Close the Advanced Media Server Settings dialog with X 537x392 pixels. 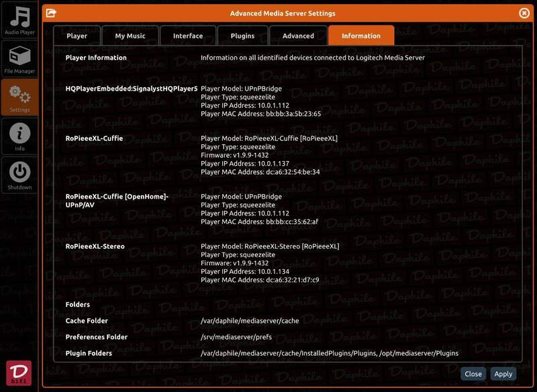tap(524, 13)
